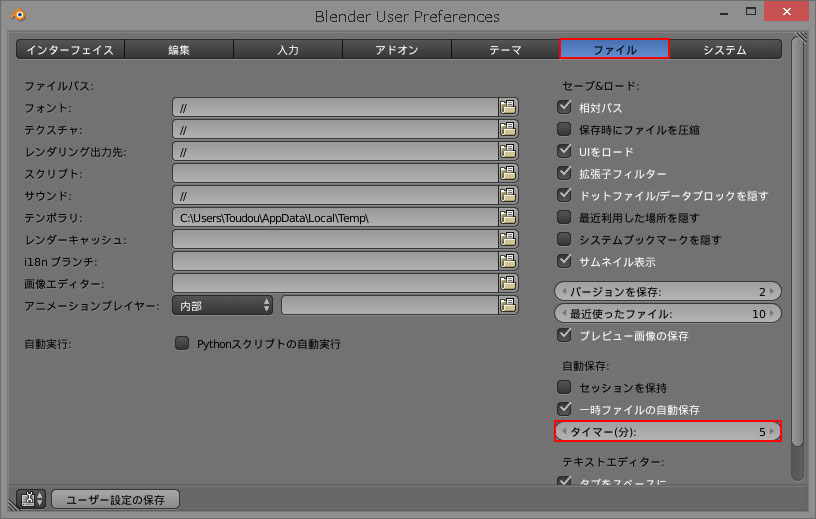This screenshot has width=816, height=519.
Task: Disable 相対パス checkbox
Action: tap(564, 107)
